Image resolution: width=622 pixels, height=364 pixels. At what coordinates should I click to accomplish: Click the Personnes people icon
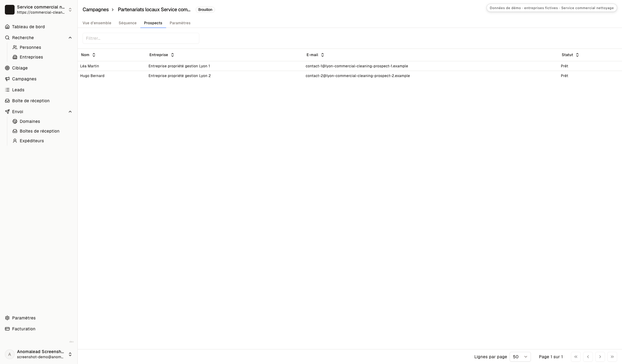tap(15, 47)
